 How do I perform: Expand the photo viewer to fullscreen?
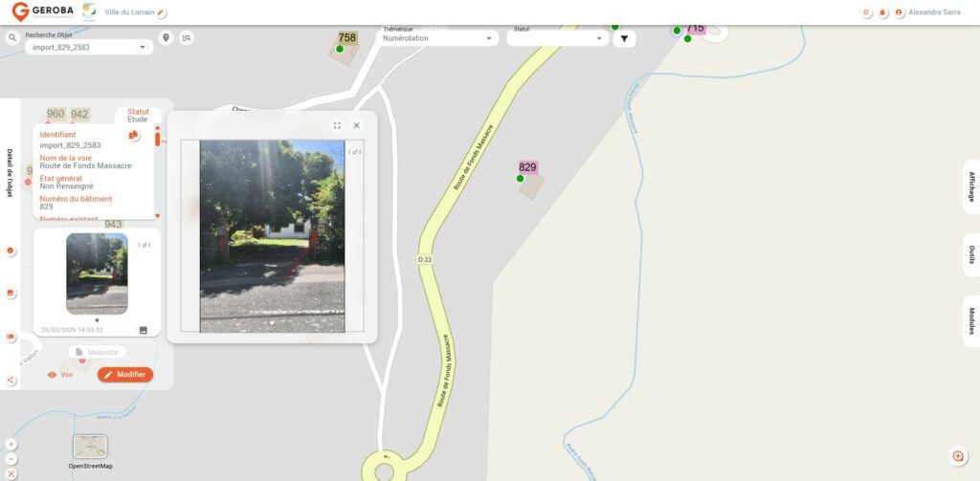tap(337, 125)
